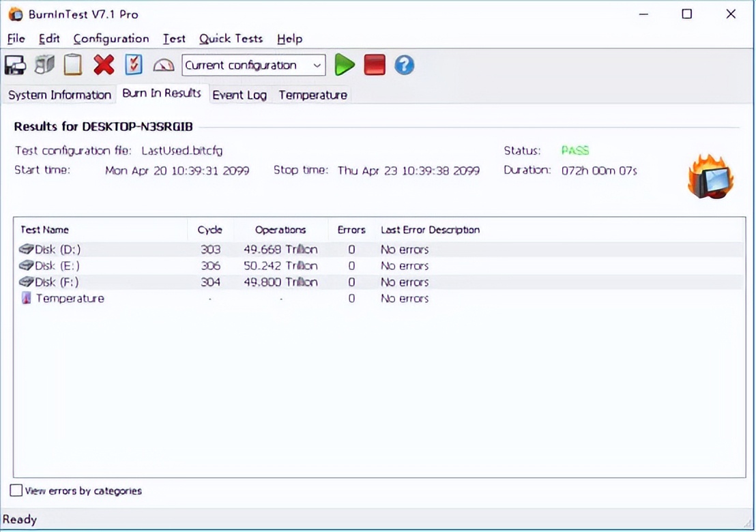The image size is (756, 532).
Task: Click the red X clear results icon
Action: [x=104, y=65]
